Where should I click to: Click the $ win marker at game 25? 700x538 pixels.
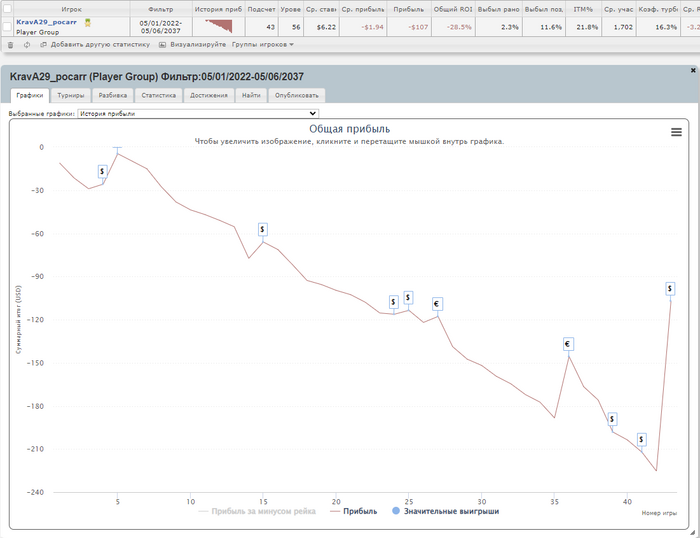(x=408, y=297)
